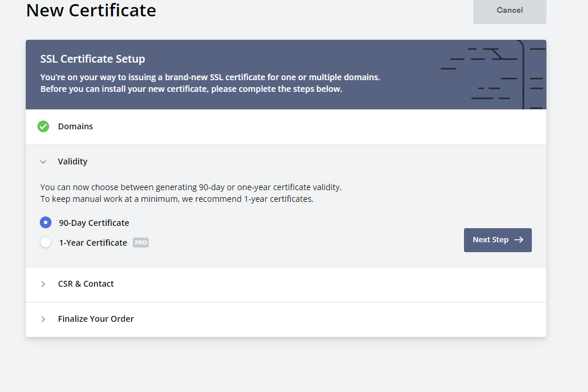
Task: Open the Finalize Your Order step
Action: tap(286, 319)
